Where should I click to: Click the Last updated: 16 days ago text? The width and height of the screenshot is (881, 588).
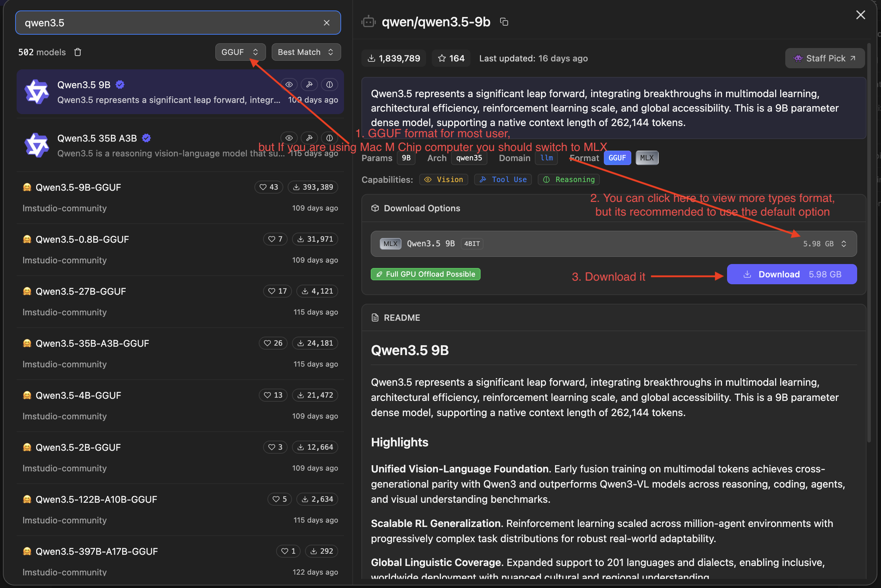534,59
